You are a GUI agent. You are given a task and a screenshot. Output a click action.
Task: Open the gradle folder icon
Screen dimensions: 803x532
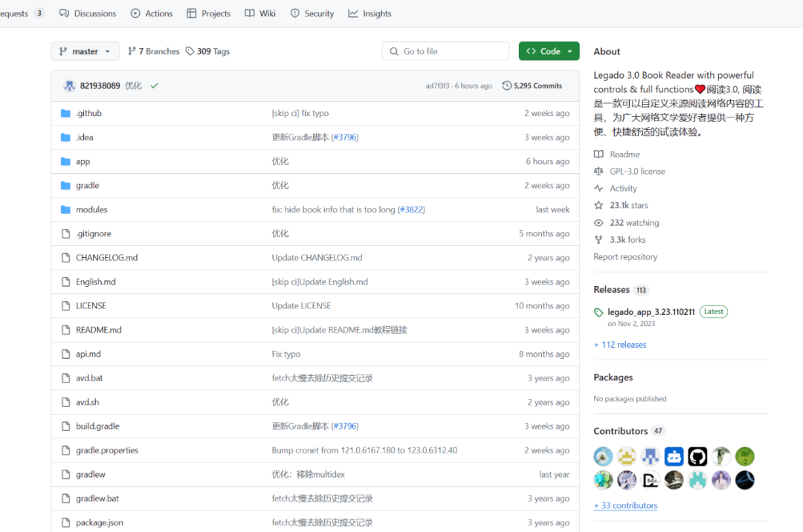pos(65,185)
